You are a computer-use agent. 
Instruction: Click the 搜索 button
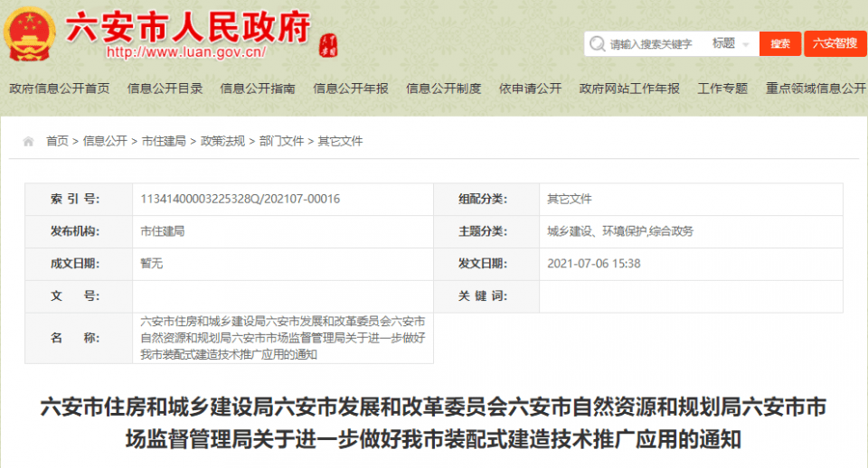(780, 43)
